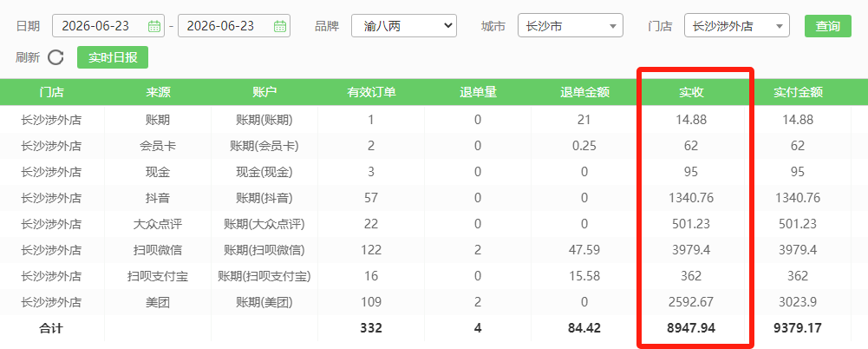Click the 美团 valid orders value 109
Screen dimensions: 868x349
point(371,302)
